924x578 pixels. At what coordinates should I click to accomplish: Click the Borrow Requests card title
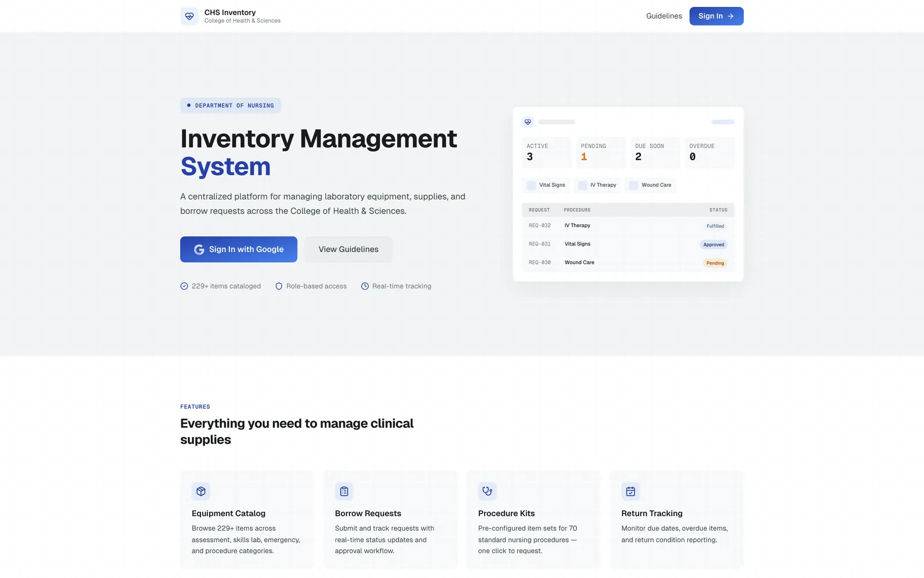click(x=368, y=513)
